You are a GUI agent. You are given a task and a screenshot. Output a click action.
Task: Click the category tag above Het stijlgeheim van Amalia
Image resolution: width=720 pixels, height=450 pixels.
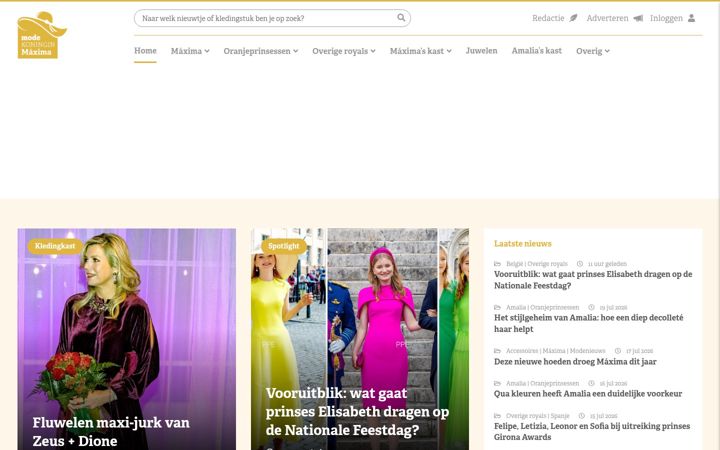(x=542, y=308)
